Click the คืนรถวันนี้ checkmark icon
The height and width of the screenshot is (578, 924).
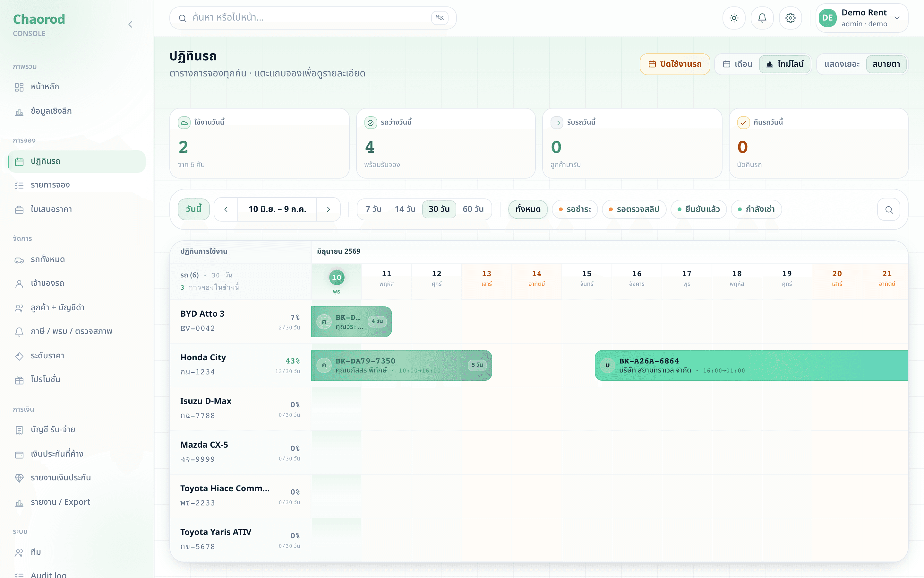(743, 123)
